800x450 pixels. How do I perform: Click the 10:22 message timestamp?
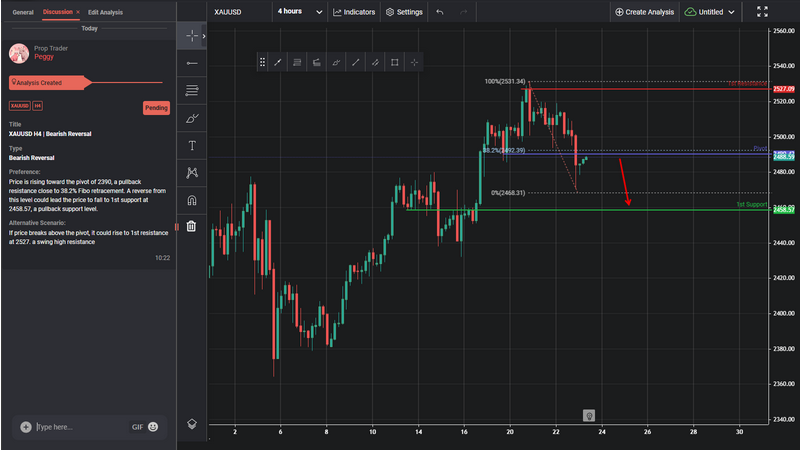(x=162, y=258)
